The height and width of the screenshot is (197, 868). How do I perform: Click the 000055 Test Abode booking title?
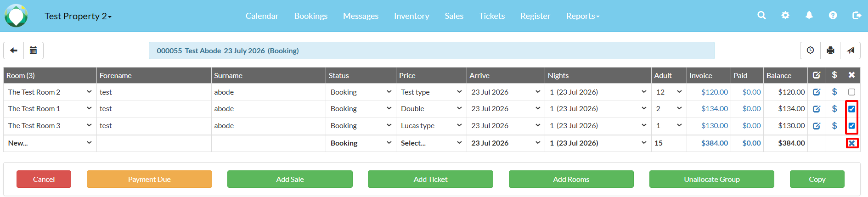228,51
